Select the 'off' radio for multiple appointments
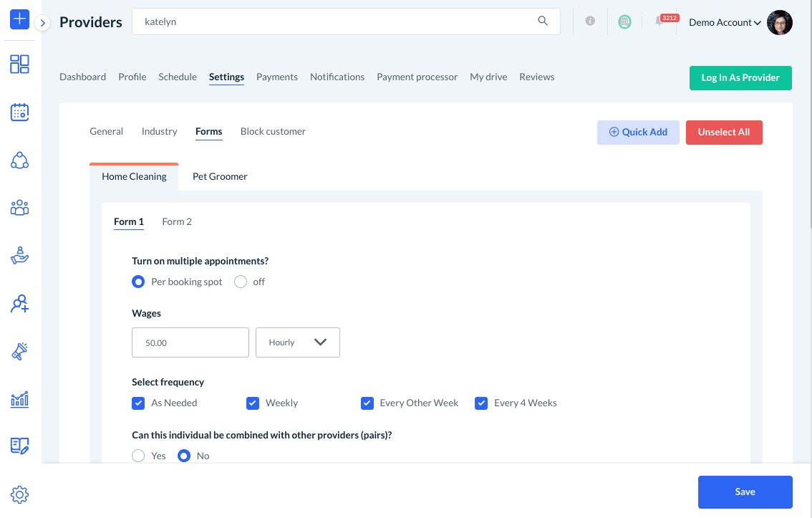Screen dimensions: 812x518 pyautogui.click(x=241, y=282)
